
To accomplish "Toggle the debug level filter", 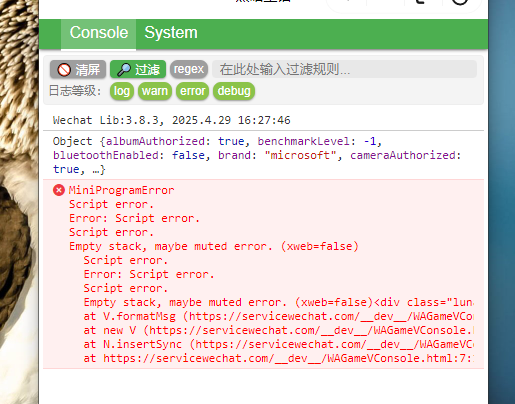I will tap(234, 91).
